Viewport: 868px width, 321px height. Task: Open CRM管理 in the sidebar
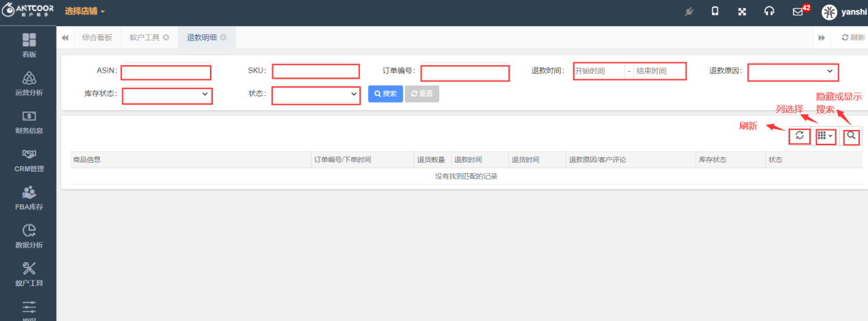click(x=29, y=160)
